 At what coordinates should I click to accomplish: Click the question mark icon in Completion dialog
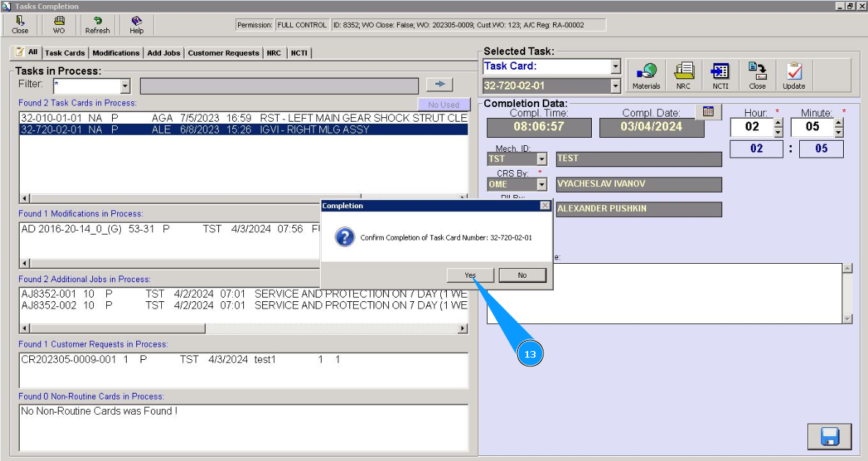pos(344,237)
